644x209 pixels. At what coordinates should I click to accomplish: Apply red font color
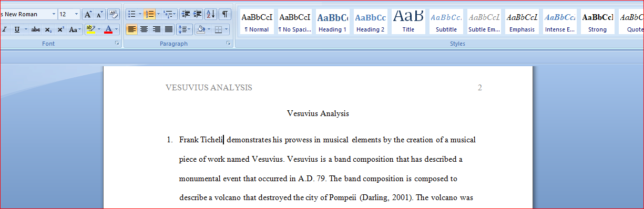click(x=108, y=29)
